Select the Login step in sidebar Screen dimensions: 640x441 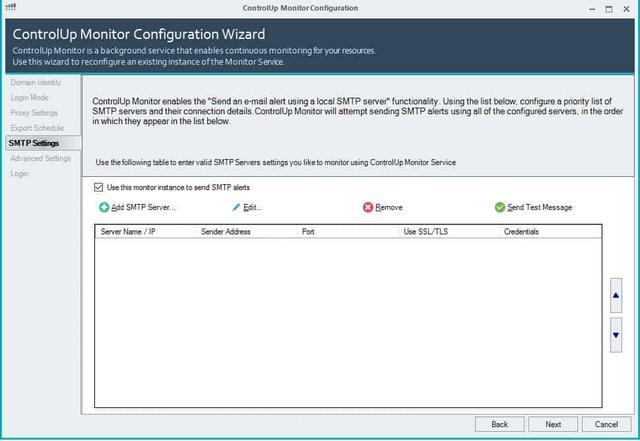point(19,173)
